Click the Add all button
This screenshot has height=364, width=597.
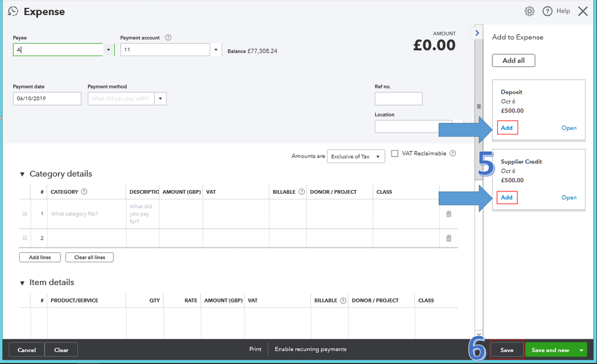[513, 60]
